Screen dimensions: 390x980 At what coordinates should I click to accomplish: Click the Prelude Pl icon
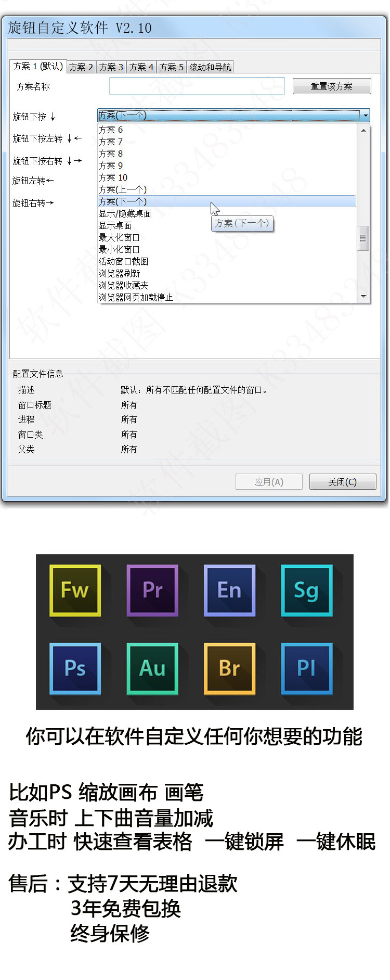(x=307, y=668)
